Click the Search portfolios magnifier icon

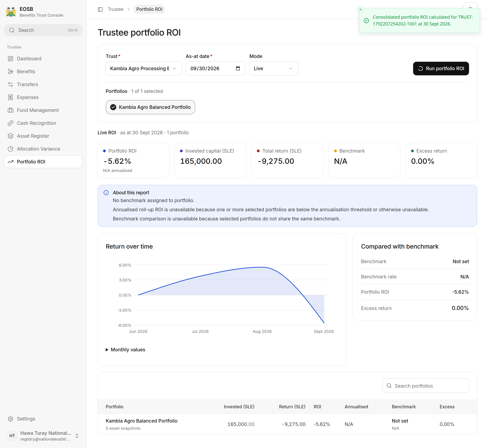389,386
